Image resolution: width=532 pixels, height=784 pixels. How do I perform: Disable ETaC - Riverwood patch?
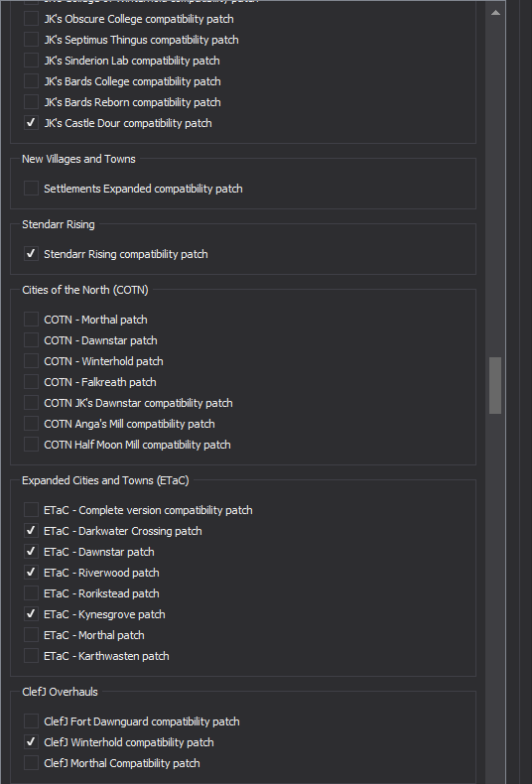coord(31,573)
